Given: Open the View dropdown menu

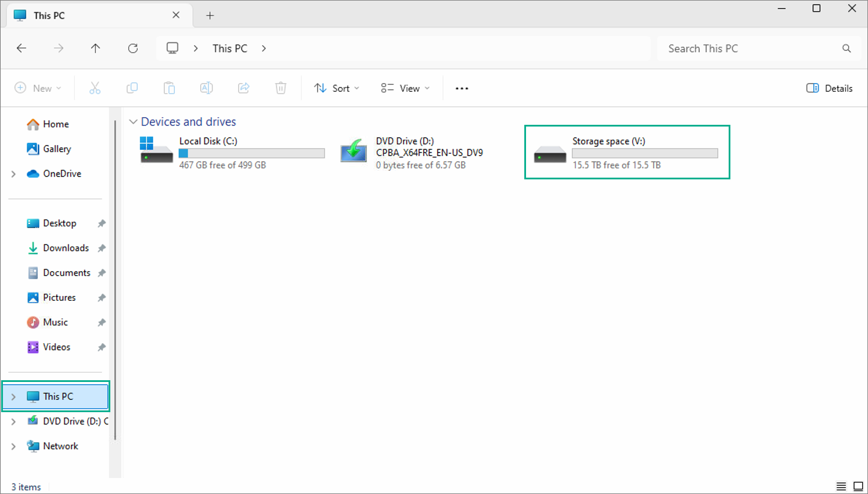Looking at the screenshot, I should pyautogui.click(x=405, y=88).
